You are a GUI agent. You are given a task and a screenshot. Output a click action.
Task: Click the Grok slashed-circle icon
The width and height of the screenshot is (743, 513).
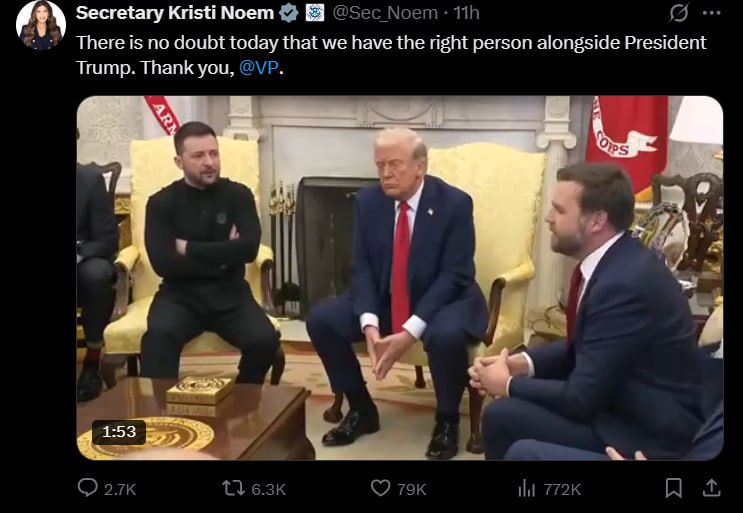(x=679, y=13)
